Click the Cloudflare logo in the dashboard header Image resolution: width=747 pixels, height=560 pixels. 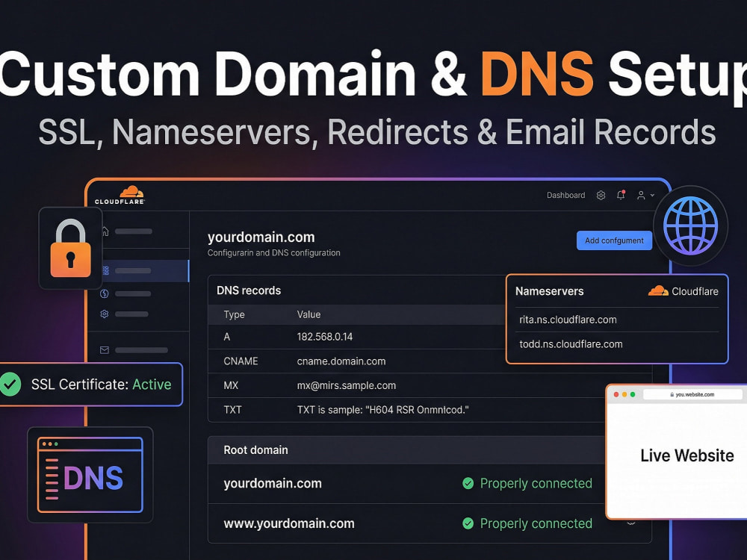(120, 195)
